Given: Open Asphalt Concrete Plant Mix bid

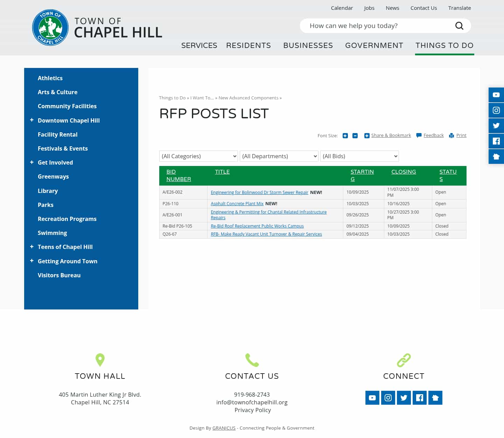Looking at the screenshot, I should tap(237, 204).
